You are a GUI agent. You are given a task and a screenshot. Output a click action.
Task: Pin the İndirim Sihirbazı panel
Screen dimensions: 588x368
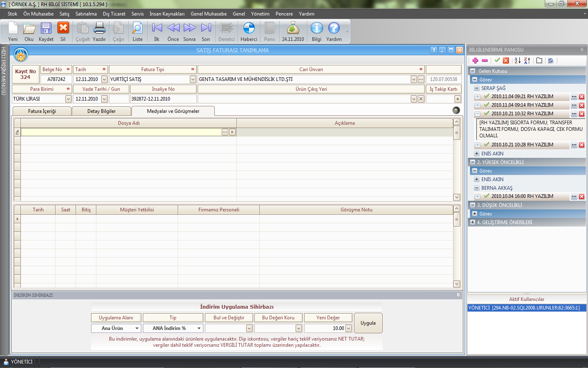click(x=458, y=295)
